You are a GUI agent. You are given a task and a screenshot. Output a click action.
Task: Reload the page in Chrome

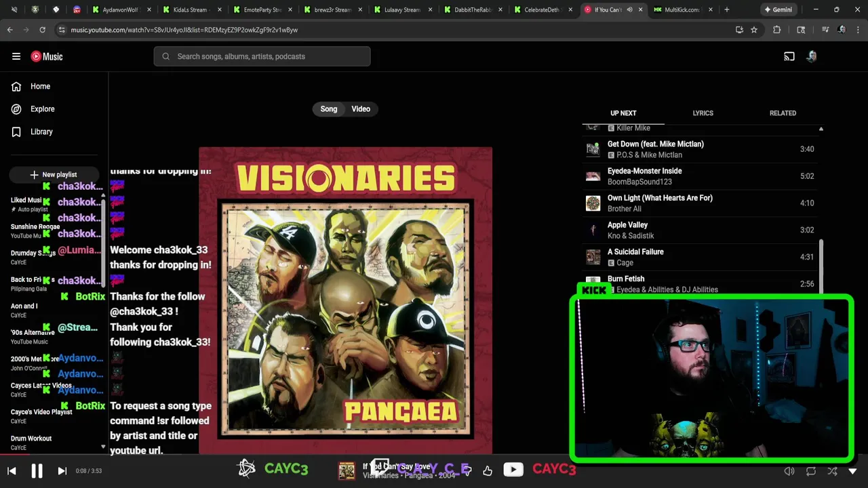[42, 30]
